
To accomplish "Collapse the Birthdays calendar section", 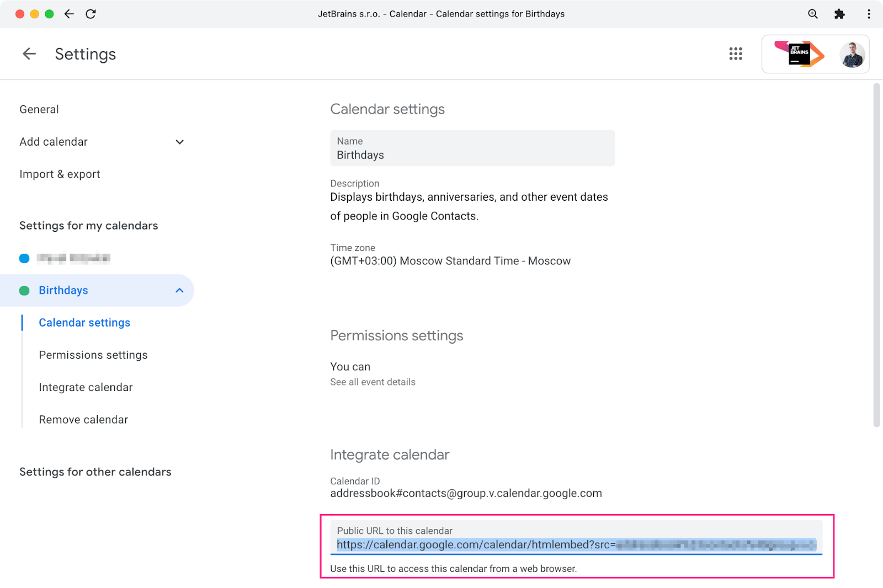I will pyautogui.click(x=179, y=290).
